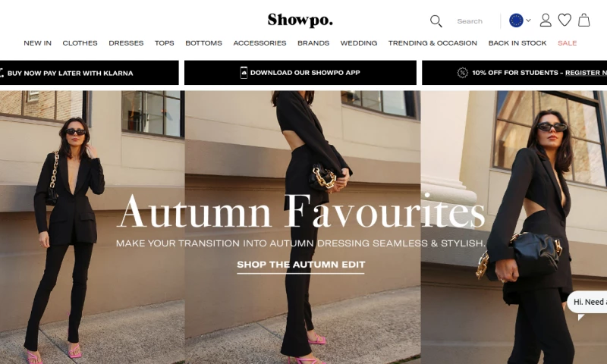Click the Showpo logo
Screen dimensions: 607x364
[300, 20]
